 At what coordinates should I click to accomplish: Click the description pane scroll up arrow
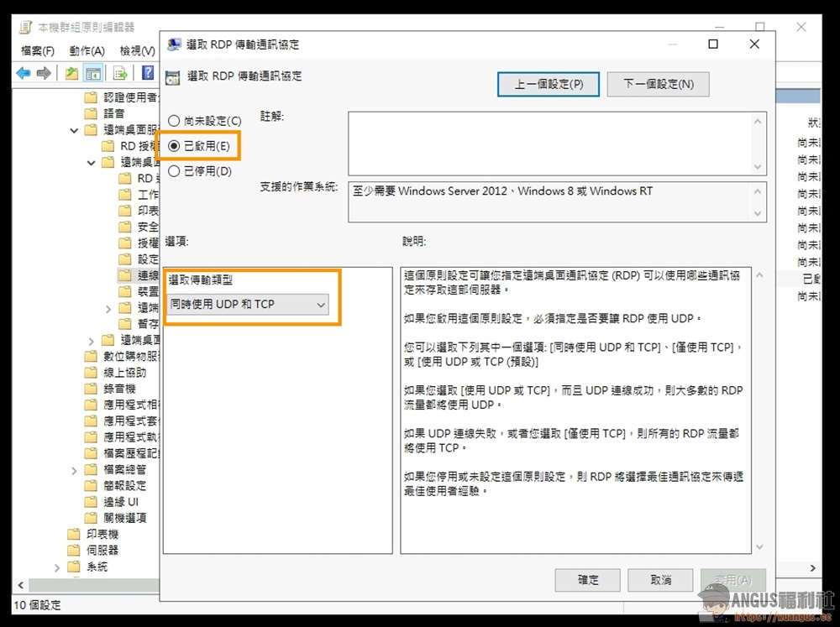point(759,275)
